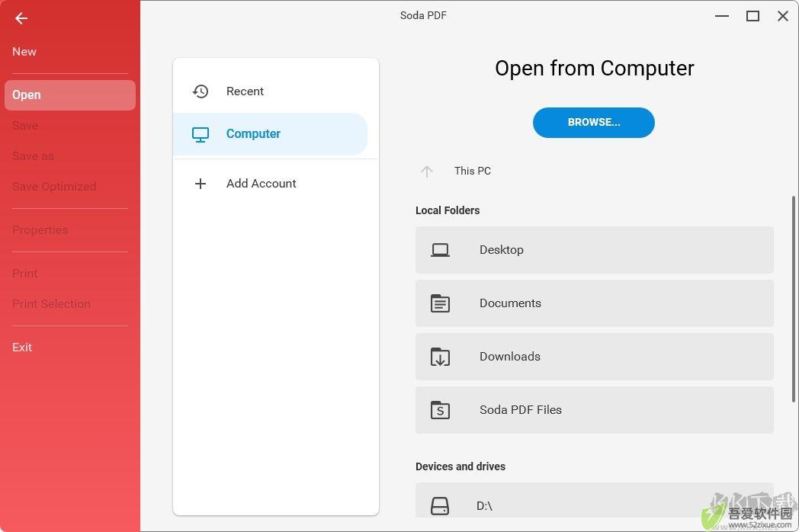The image size is (799, 532).
Task: Maximize the Soda PDF window
Action: (752, 16)
